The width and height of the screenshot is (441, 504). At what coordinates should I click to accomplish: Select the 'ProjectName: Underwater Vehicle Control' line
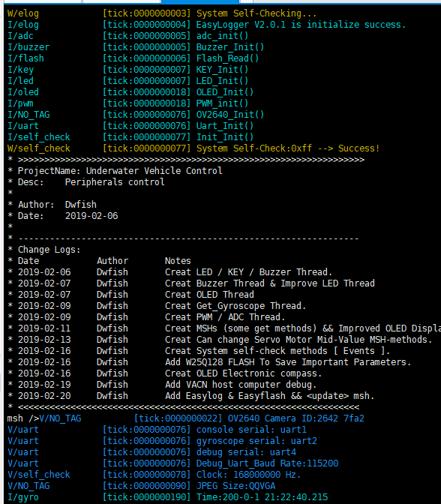click(x=120, y=171)
